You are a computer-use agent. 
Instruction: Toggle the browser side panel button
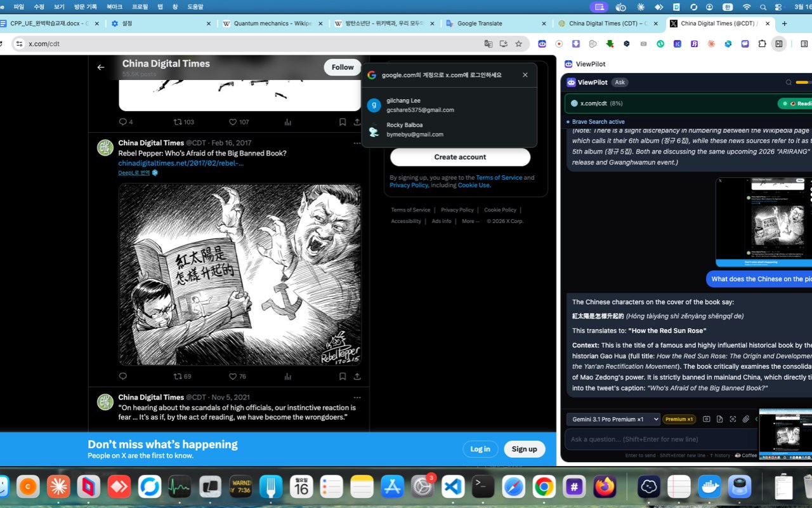point(779,44)
